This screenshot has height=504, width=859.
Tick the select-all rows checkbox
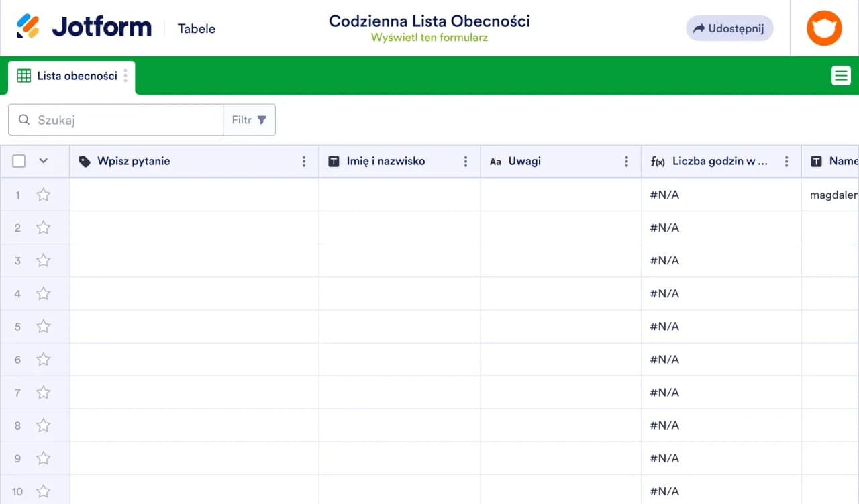pos(19,161)
